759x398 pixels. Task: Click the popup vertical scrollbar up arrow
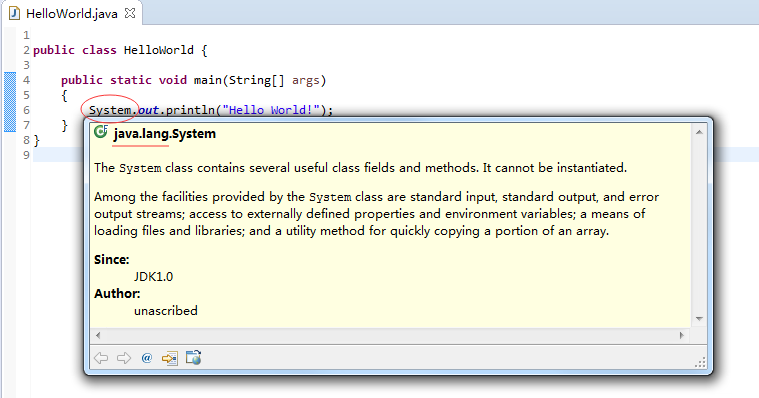point(699,132)
